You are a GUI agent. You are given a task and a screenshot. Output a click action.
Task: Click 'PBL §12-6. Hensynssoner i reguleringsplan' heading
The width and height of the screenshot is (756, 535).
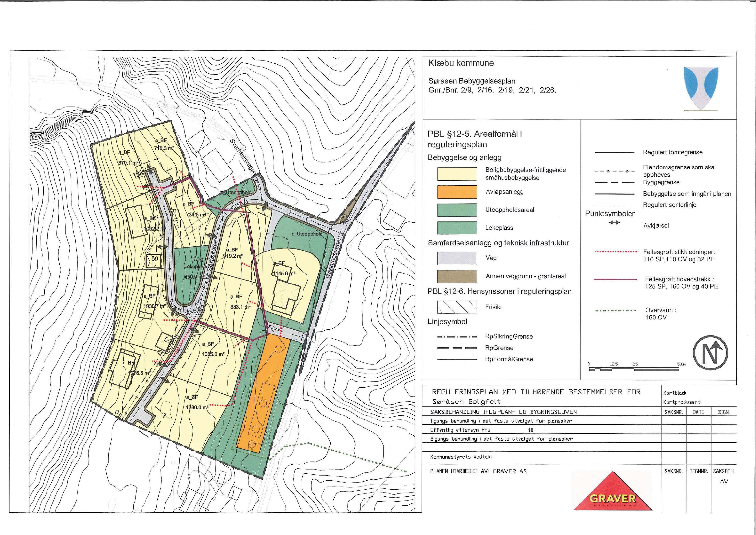click(500, 291)
